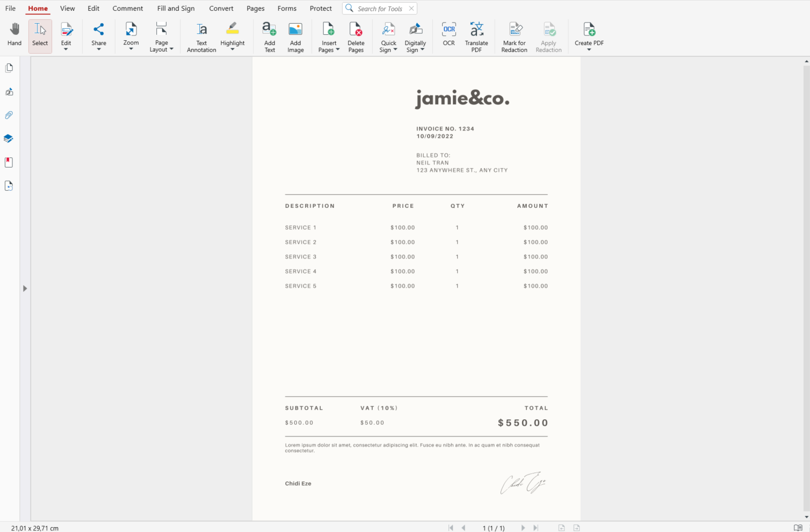Click the Search for Tools field

[380, 9]
